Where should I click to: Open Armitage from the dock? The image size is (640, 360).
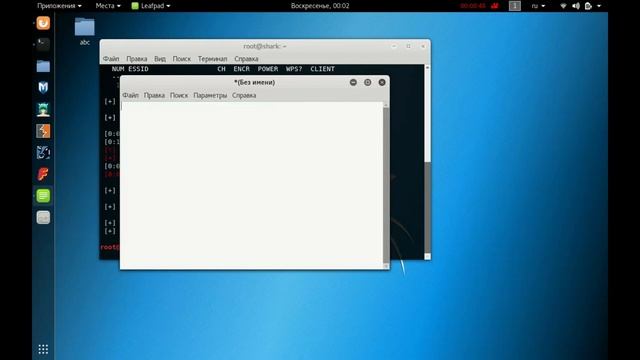pos(43,109)
